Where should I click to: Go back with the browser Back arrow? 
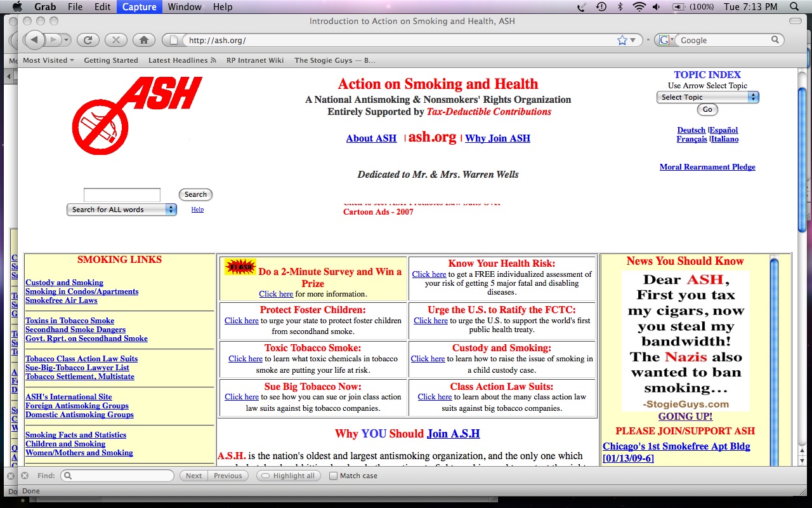click(34, 40)
